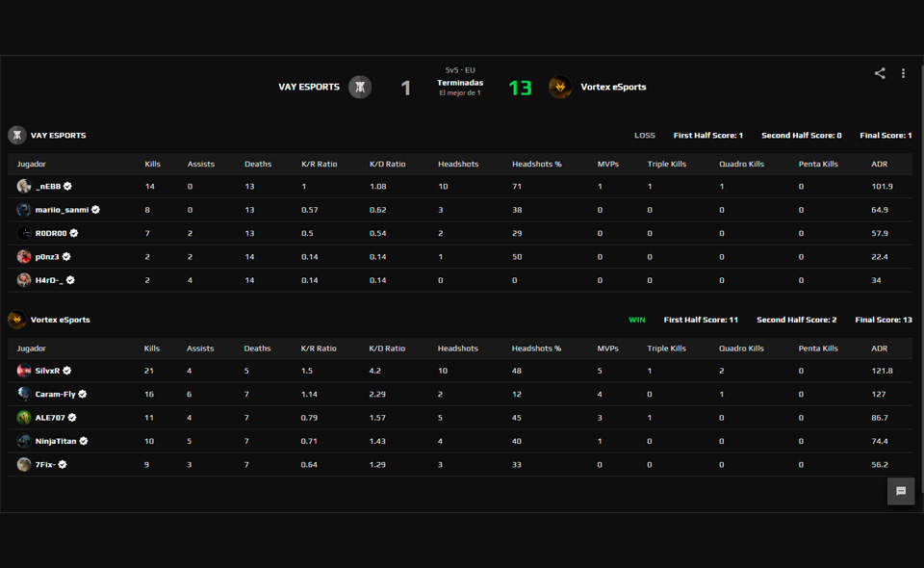Click _nEBB's ADR value 101.9
The height and width of the screenshot is (568, 924).
click(883, 186)
